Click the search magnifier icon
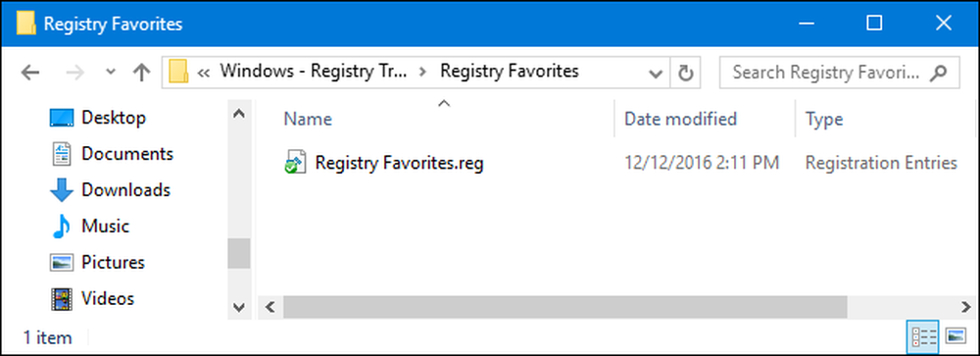Image resolution: width=980 pixels, height=356 pixels. click(937, 73)
